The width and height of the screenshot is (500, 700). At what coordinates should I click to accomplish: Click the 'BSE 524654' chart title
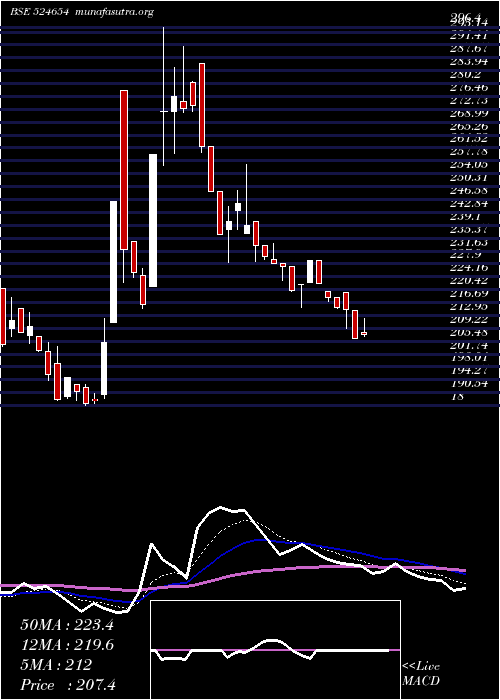39,12
